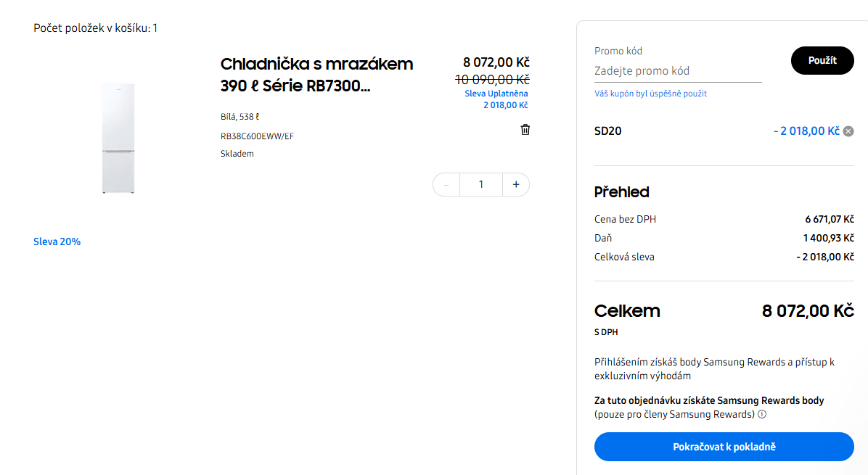This screenshot has width=868, height=475.
Task: Decrease quantity with the minus icon
Action: coord(446,184)
